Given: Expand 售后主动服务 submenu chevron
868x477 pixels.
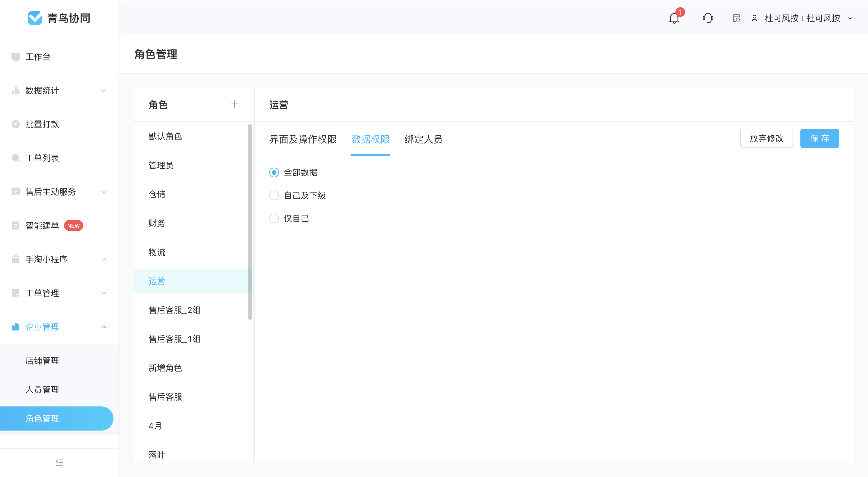Looking at the screenshot, I should click(x=104, y=191).
